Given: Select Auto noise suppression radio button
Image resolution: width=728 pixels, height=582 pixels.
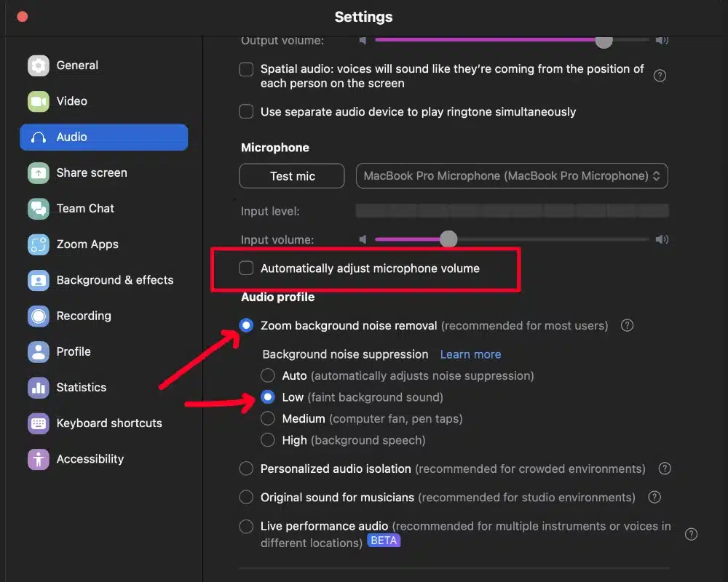Looking at the screenshot, I should 267,375.
